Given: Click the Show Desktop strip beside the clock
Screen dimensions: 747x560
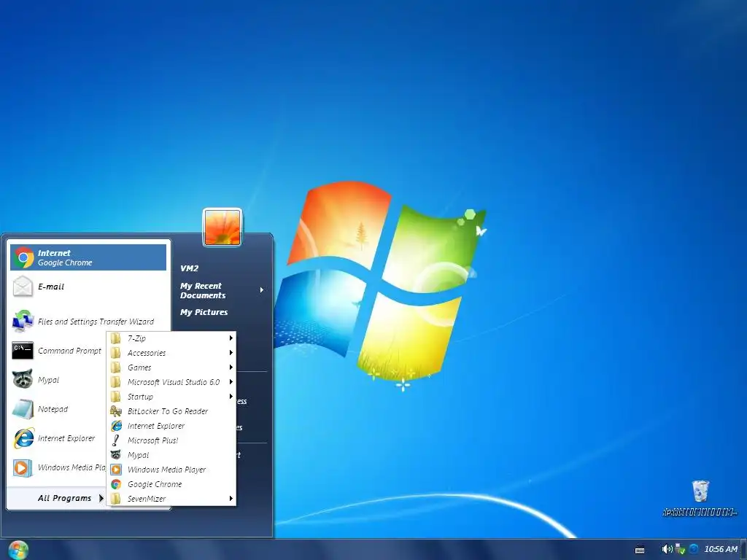Looking at the screenshot, I should coord(743,550).
